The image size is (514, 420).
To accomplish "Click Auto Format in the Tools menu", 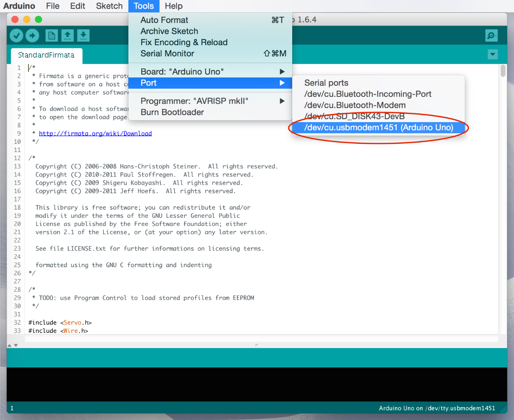I will click(x=164, y=20).
